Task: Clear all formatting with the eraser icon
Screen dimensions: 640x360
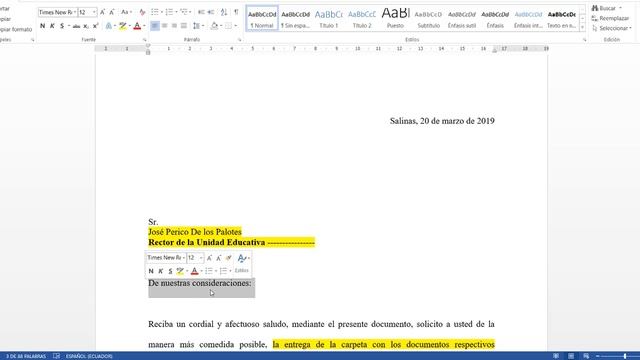Action: 142,12
